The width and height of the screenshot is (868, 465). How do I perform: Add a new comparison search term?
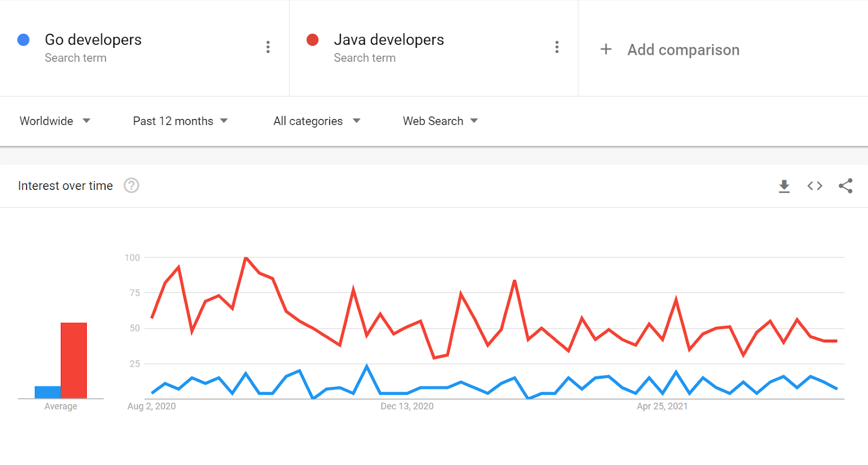[683, 49]
